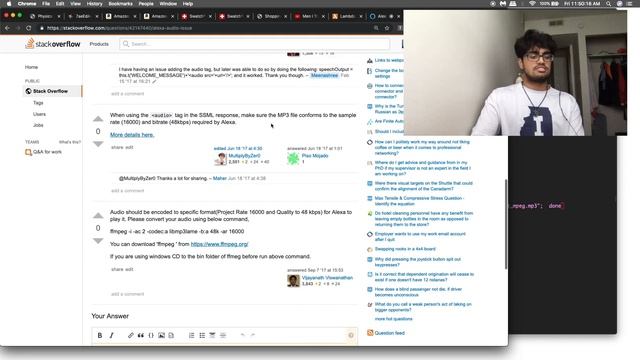
Task: Open the People menu
Action: [146, 4]
